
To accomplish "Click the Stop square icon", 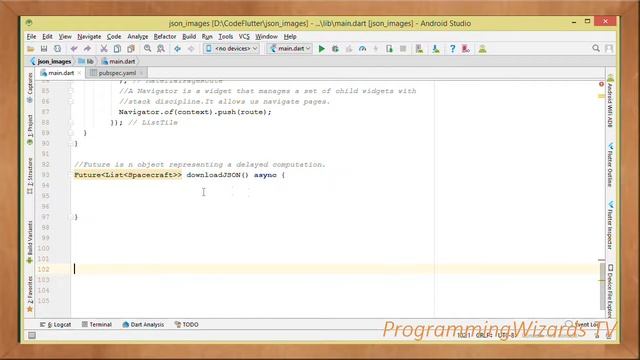I will tap(403, 49).
